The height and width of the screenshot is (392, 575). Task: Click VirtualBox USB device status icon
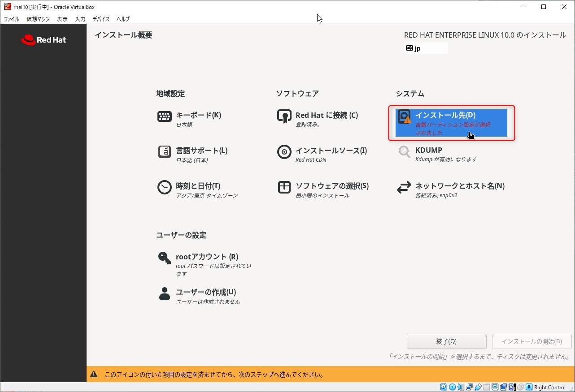(x=478, y=387)
